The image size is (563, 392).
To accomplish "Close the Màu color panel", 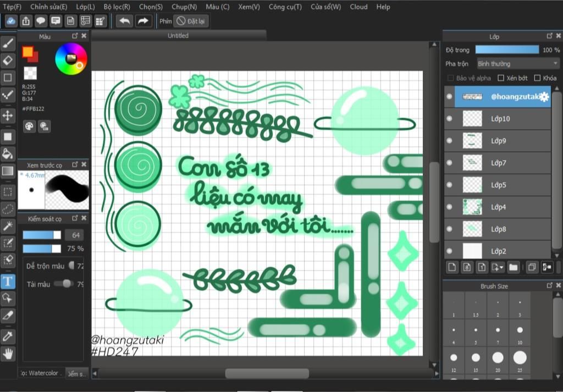I will click(x=84, y=36).
